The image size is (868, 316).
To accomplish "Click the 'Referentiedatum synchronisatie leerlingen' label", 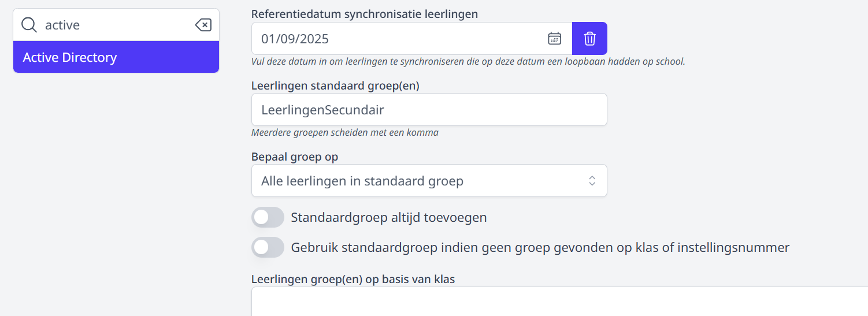I will point(365,14).
